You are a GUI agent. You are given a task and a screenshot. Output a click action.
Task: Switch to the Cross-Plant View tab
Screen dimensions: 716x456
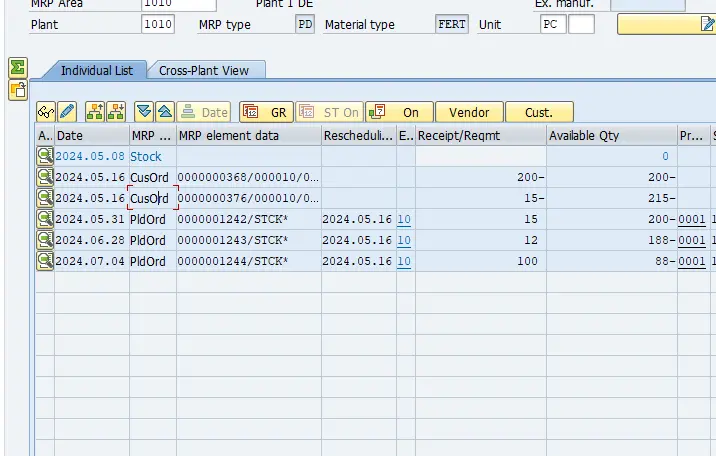pos(206,70)
